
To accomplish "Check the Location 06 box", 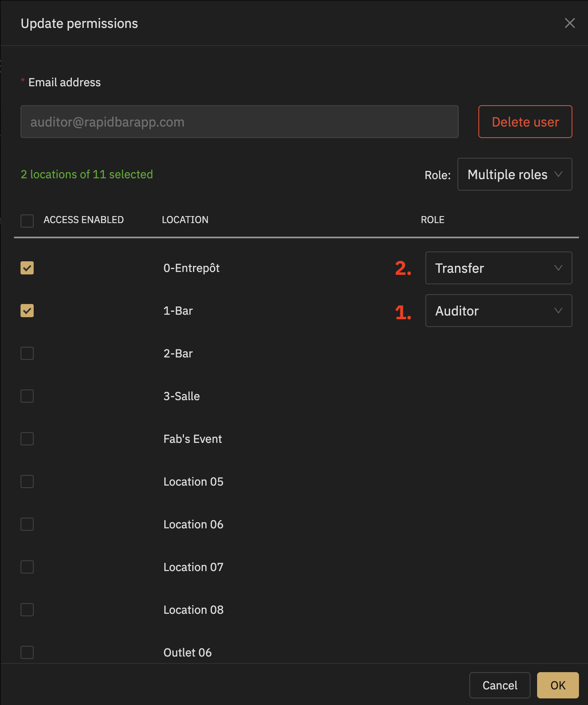I will pyautogui.click(x=27, y=524).
